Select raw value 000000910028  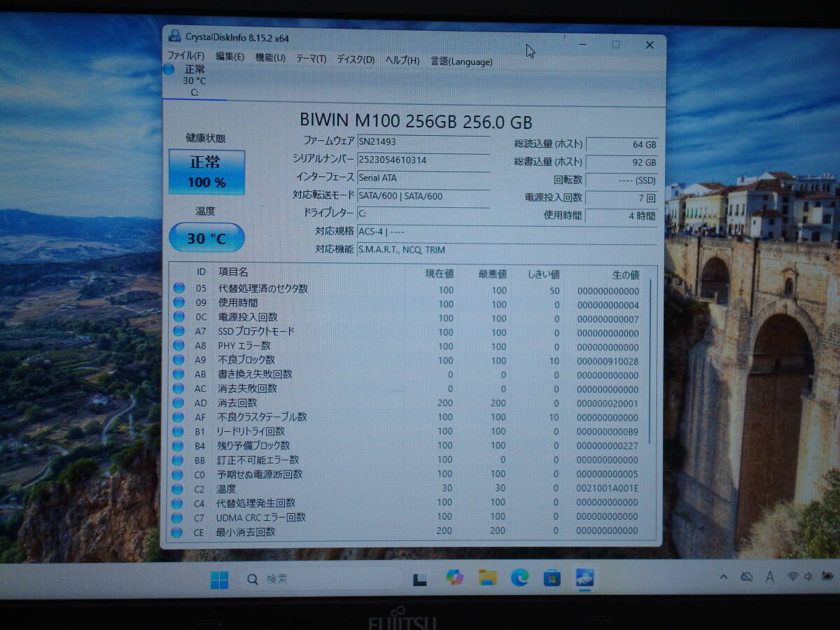(x=608, y=362)
